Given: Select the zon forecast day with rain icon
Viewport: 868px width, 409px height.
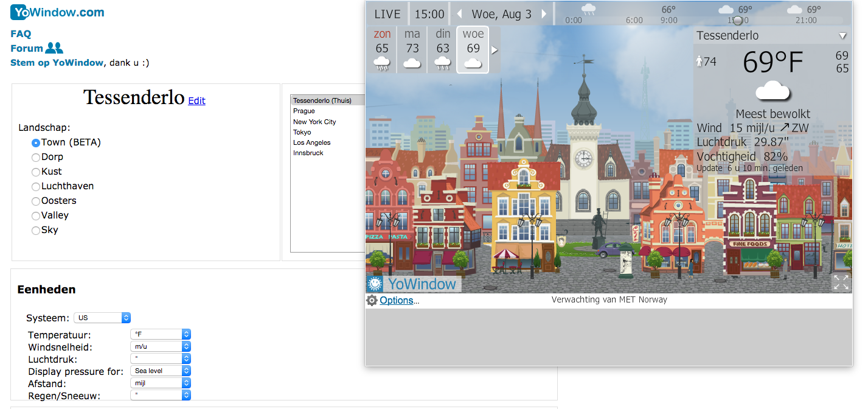Looking at the screenshot, I should click(382, 50).
